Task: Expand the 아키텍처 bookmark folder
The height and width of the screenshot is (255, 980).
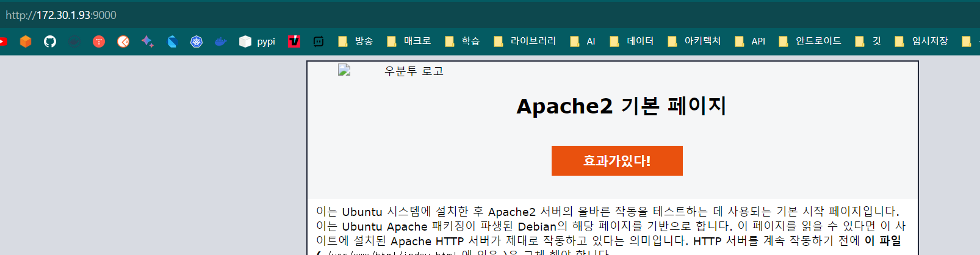Action: (x=694, y=41)
